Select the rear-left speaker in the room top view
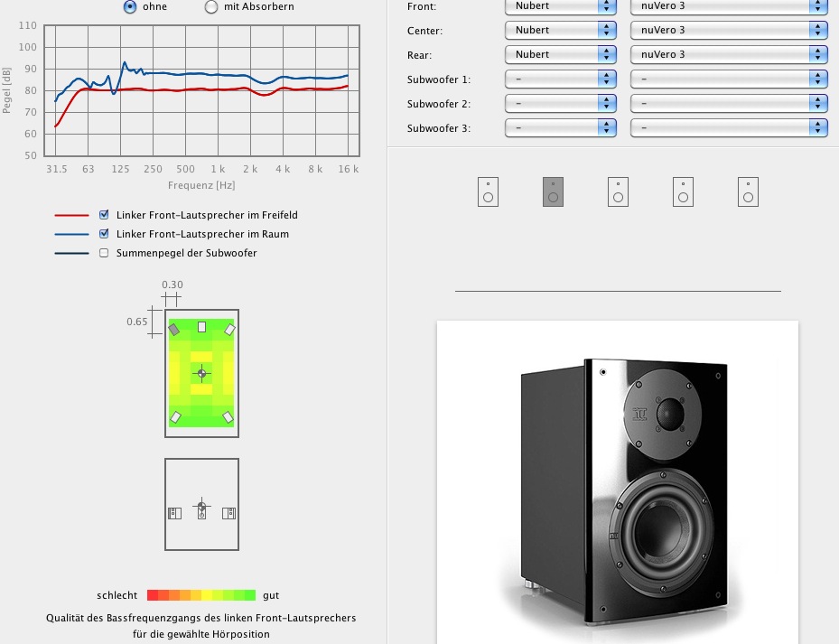Viewport: 839px width, 644px height. [175, 417]
